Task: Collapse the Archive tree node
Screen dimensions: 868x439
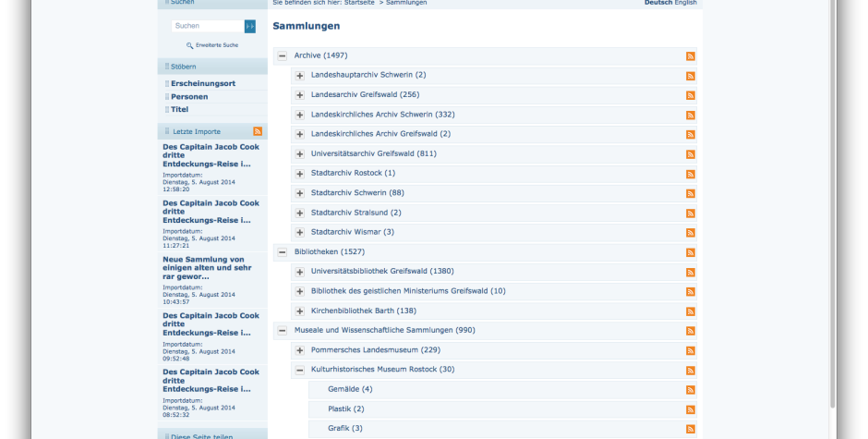Action: tap(283, 56)
